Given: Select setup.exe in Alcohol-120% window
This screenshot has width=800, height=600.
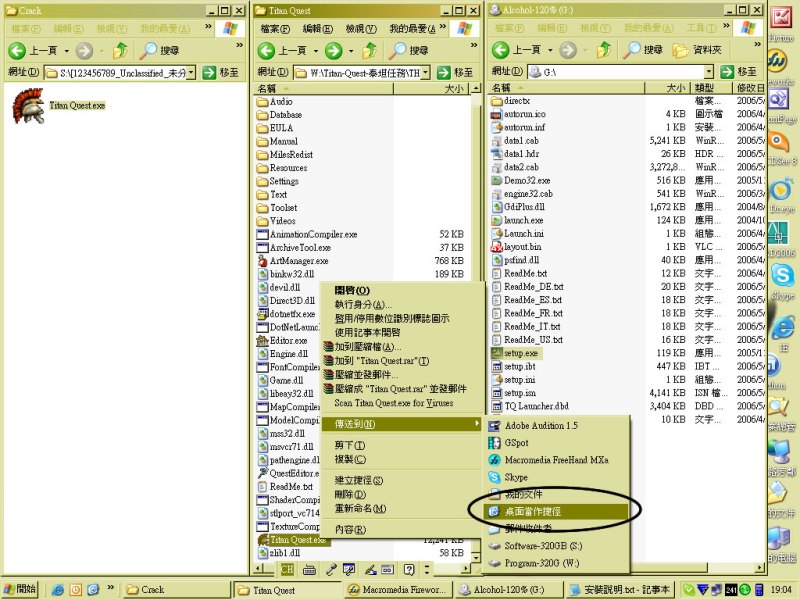Looking at the screenshot, I should click(514, 353).
